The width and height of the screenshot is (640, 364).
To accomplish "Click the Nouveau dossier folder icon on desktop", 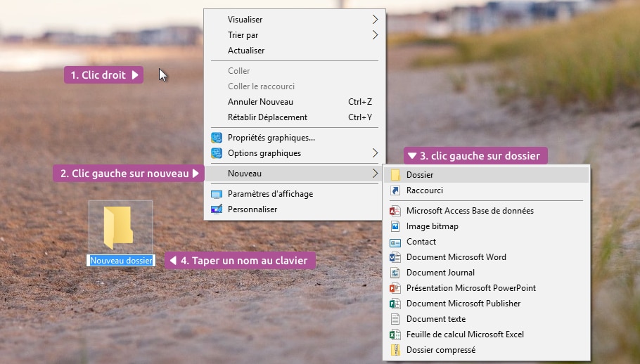I will pos(120,226).
